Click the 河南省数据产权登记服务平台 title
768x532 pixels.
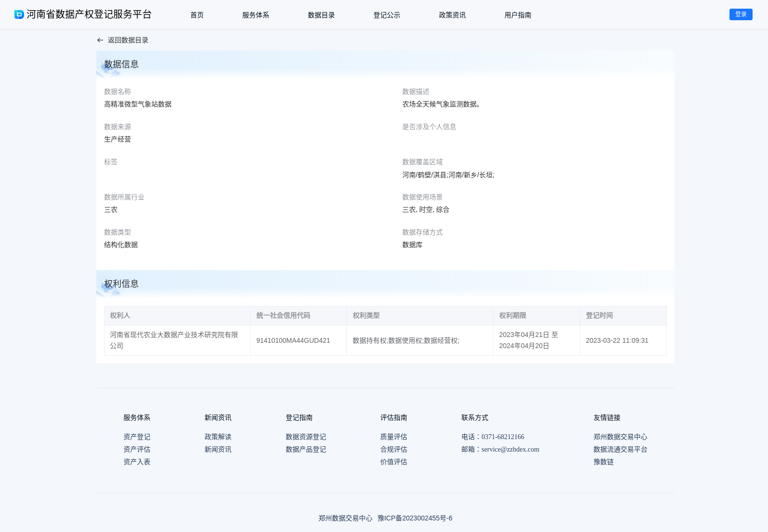(89, 14)
